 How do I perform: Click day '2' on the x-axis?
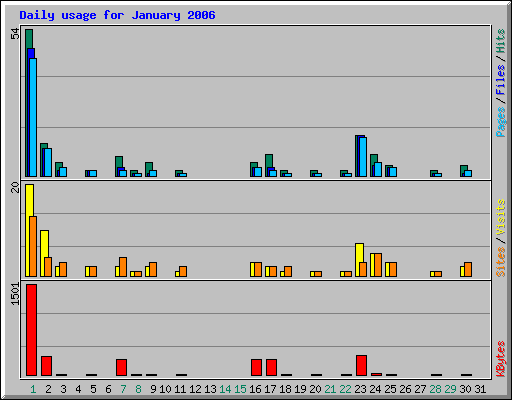tap(48, 389)
